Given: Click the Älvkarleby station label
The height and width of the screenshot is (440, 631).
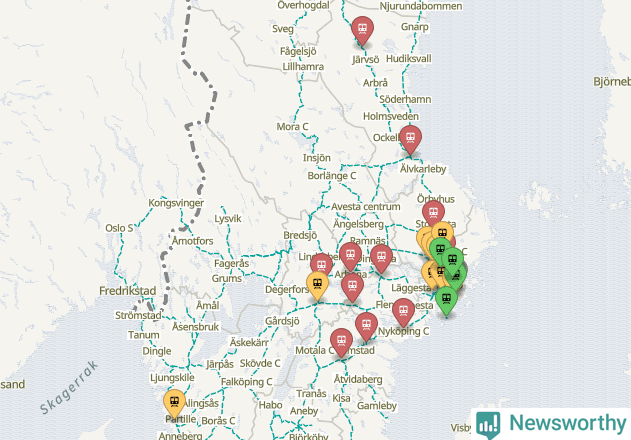Looking at the screenshot, I should pos(423,169).
